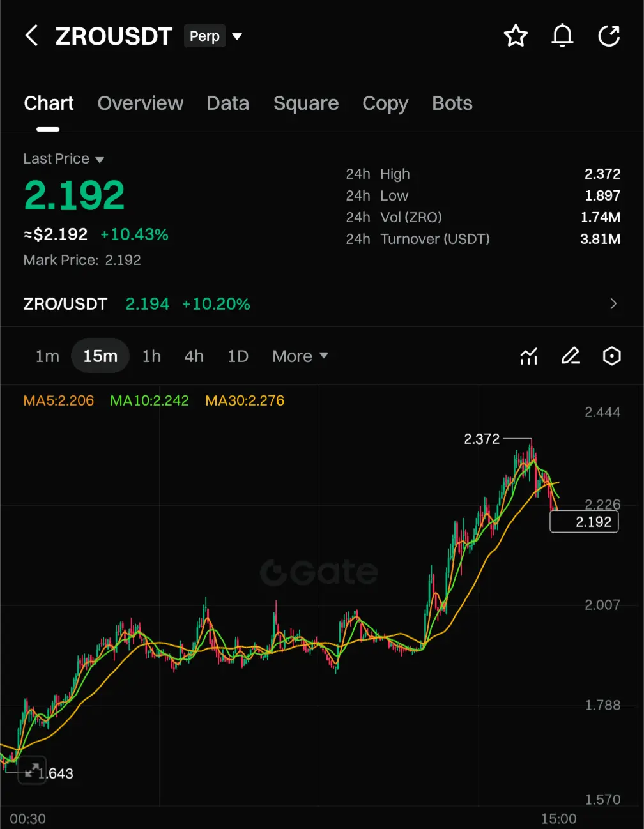Select the drawing pencil tool
This screenshot has width=644, height=829.
pos(571,356)
